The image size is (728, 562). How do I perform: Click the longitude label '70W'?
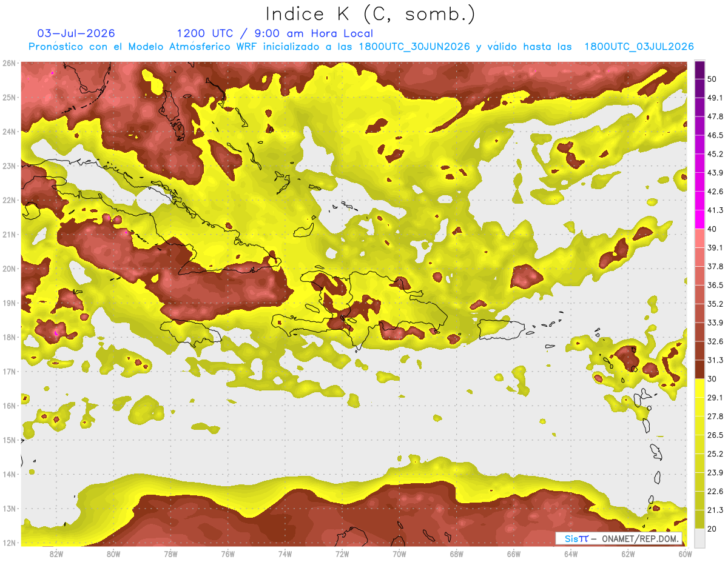click(x=399, y=554)
